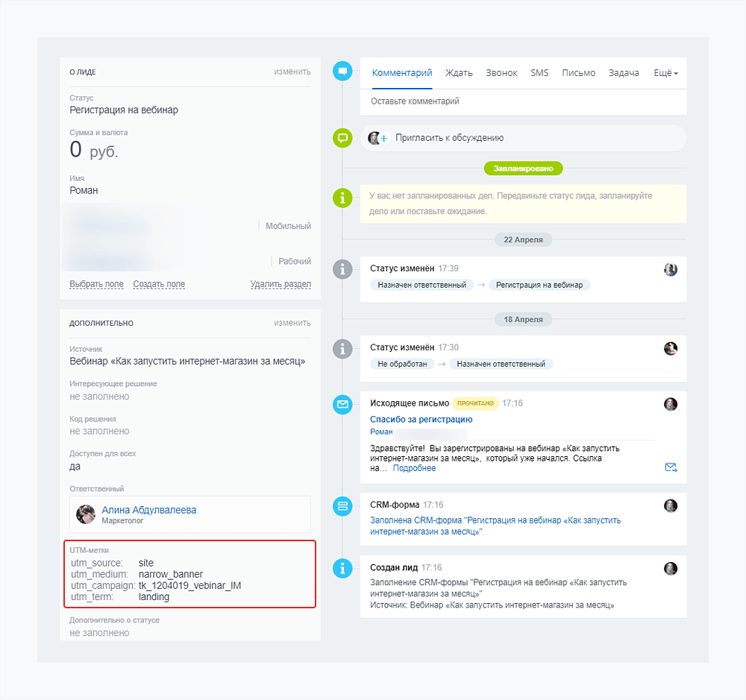
Task: Open the Ещё dropdown menu
Action: pyautogui.click(x=665, y=73)
